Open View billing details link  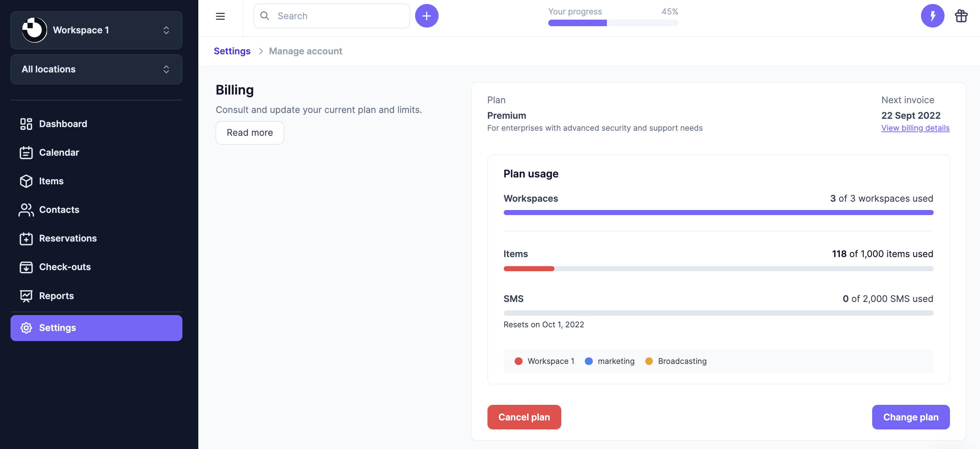(915, 128)
